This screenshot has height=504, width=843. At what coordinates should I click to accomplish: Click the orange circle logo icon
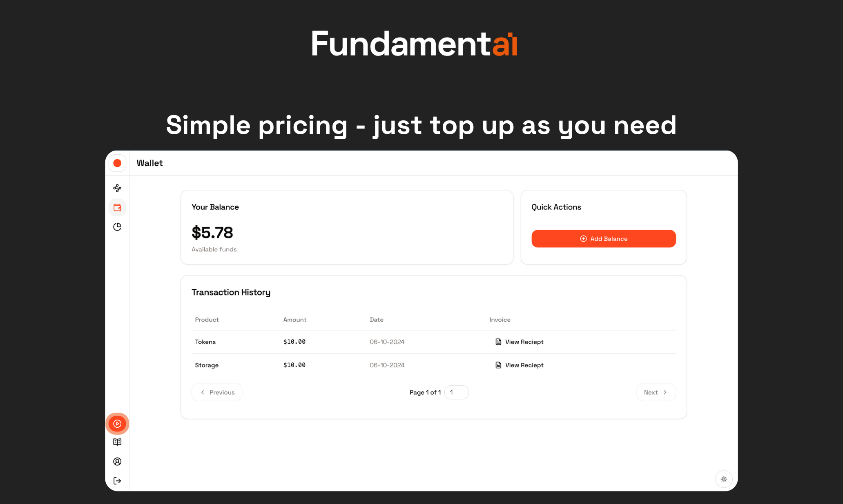coord(117,163)
